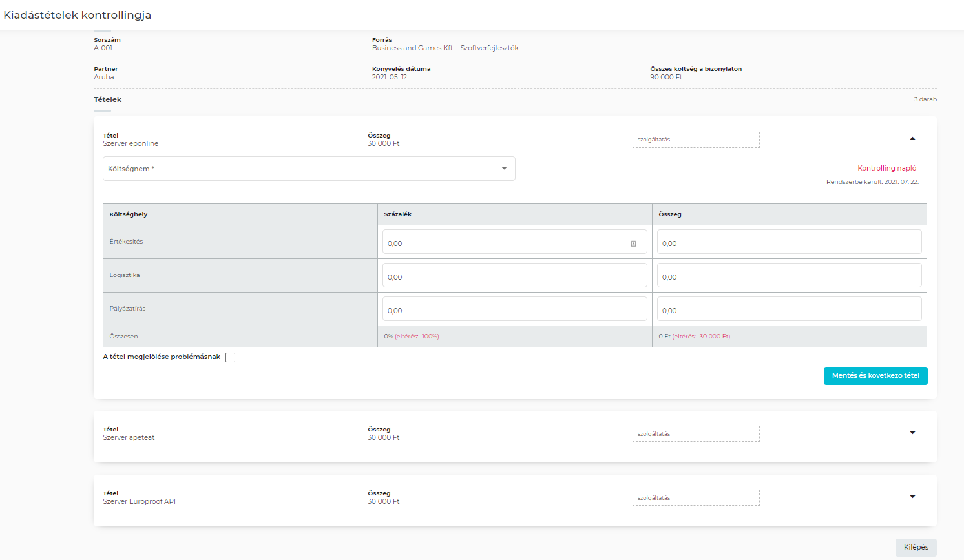Click the 'Pályázatírás' row label

click(x=127, y=309)
